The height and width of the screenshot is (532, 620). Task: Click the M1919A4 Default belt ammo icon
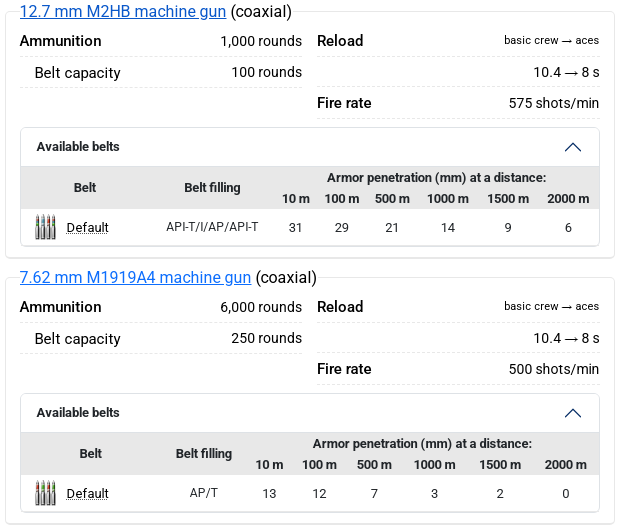point(45,493)
